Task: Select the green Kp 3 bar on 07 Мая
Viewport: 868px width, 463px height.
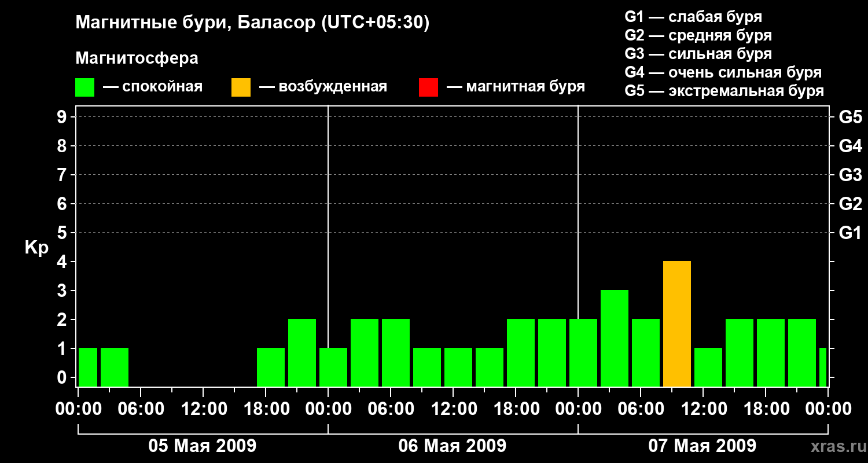Action: pos(615,339)
